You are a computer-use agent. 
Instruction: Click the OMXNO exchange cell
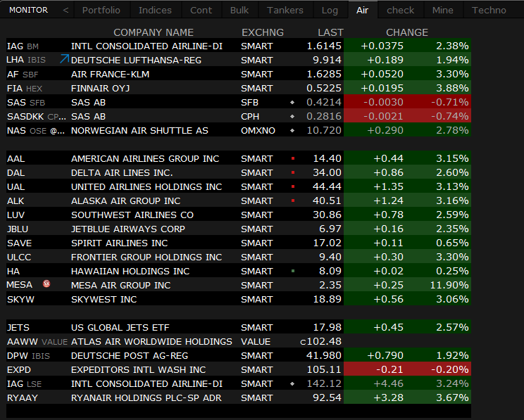point(258,131)
